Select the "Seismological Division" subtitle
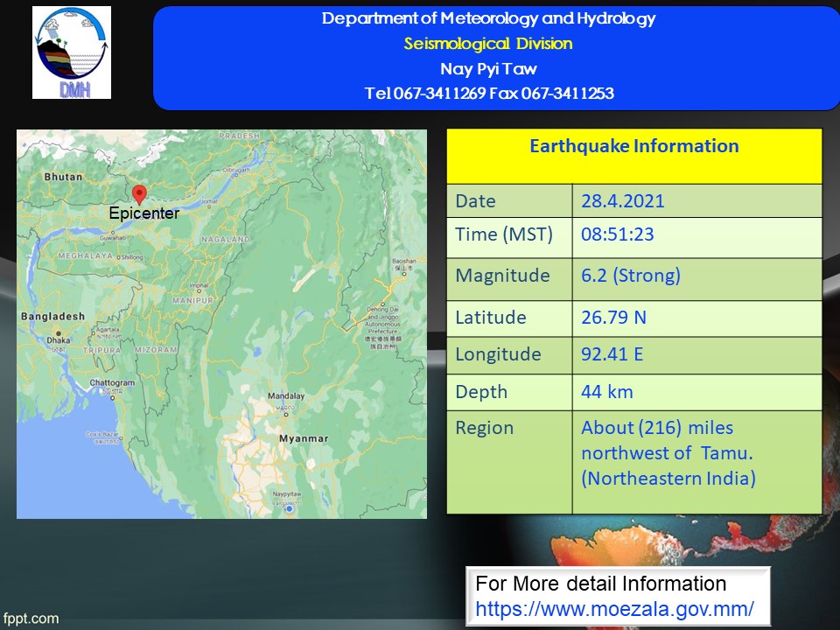This screenshot has width=840, height=630. pos(488,44)
